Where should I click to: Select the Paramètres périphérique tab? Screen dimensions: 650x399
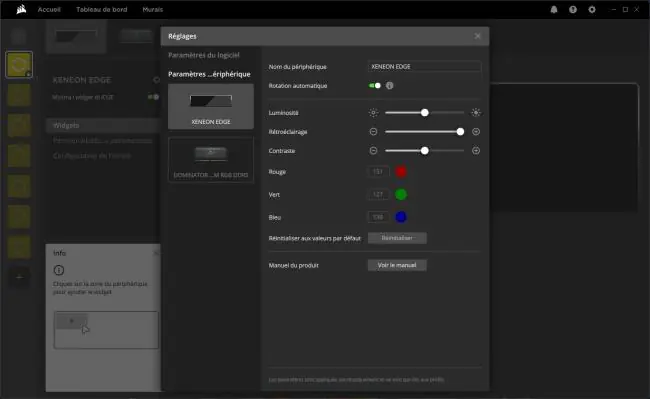point(209,74)
